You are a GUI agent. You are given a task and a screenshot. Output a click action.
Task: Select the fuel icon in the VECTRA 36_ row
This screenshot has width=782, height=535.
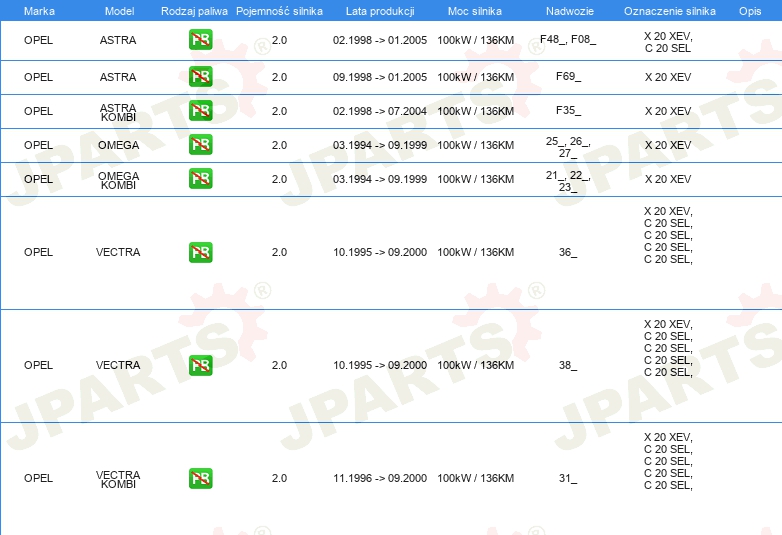(200, 252)
